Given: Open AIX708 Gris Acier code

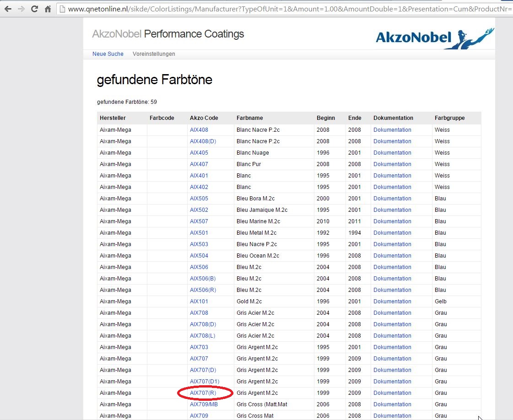Looking at the screenshot, I should (199, 313).
